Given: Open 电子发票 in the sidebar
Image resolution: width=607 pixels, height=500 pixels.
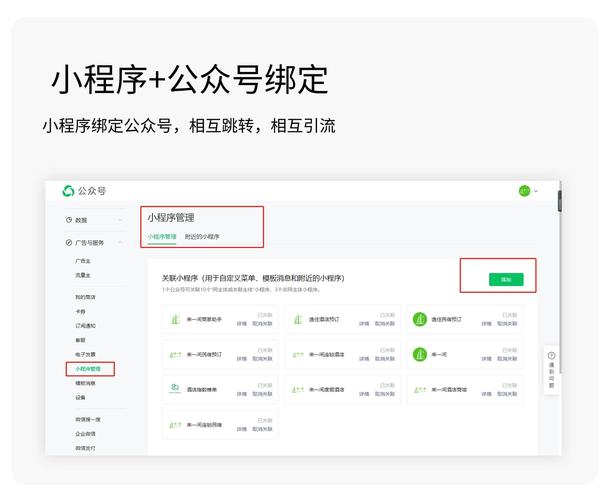Looking at the screenshot, I should pos(86,354).
